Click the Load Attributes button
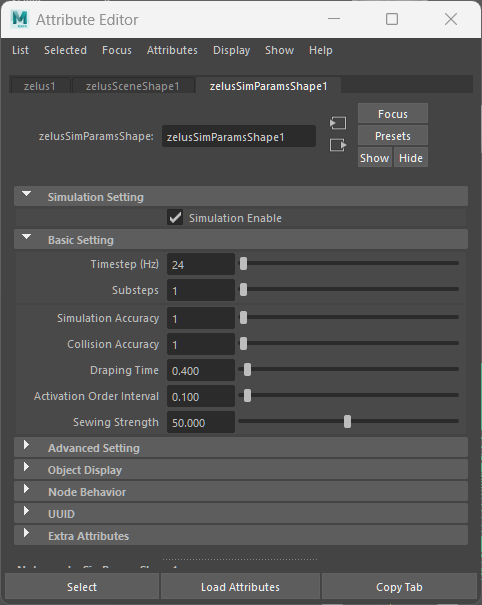 [240, 587]
